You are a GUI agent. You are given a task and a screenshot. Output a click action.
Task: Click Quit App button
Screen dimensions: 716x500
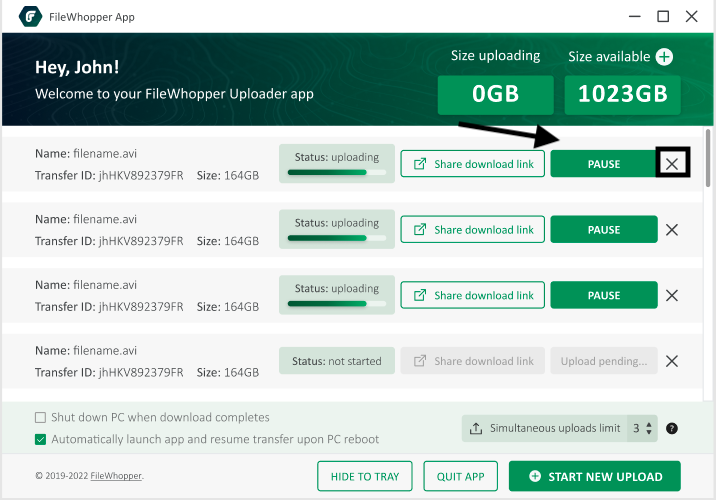click(460, 476)
